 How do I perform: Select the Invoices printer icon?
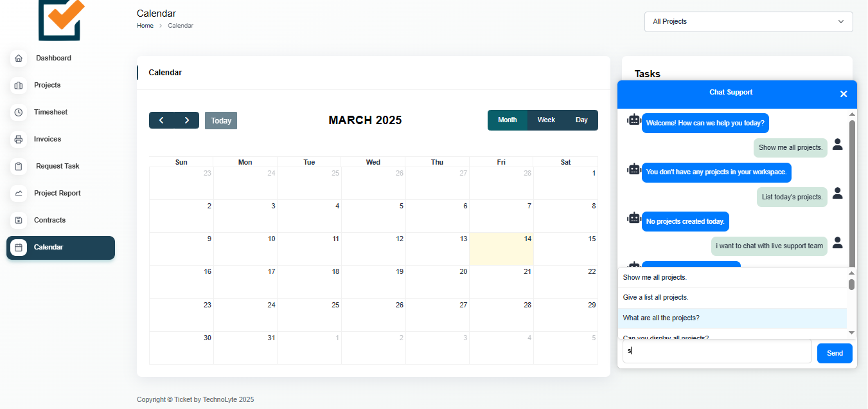[19, 140]
